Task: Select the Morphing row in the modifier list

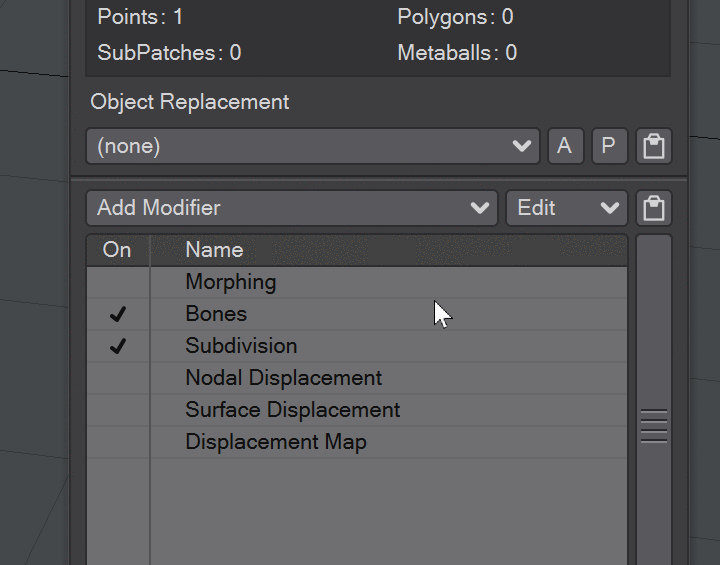Action: click(x=357, y=282)
